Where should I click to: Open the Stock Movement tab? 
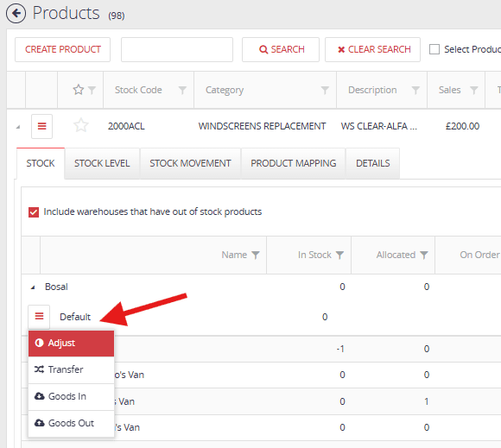click(x=190, y=163)
